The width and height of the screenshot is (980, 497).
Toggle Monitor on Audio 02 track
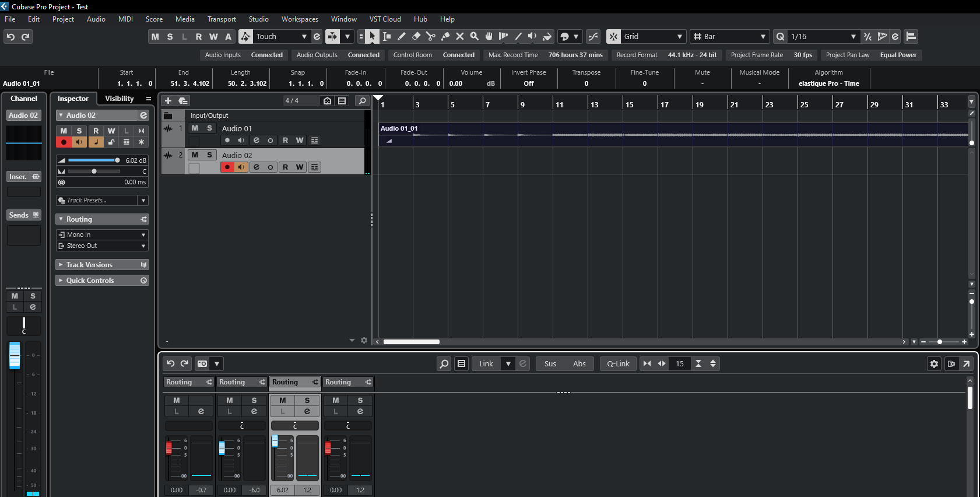(241, 167)
